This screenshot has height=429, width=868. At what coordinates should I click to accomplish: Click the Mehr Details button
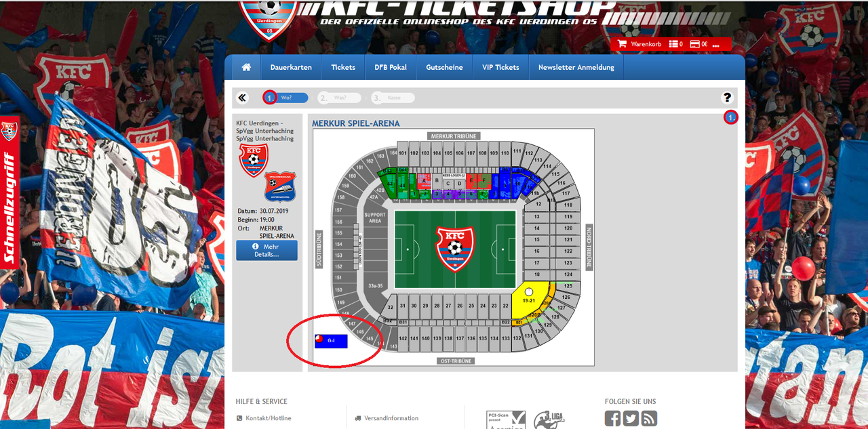(267, 251)
